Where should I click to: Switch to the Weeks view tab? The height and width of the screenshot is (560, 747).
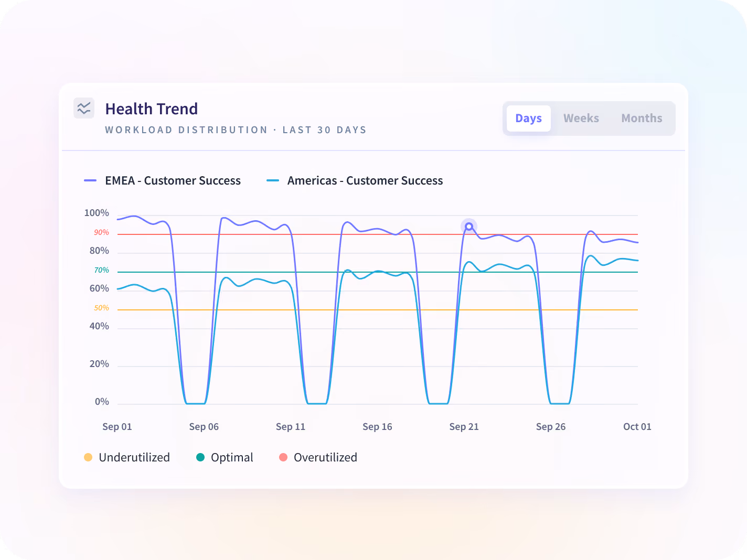[581, 119]
